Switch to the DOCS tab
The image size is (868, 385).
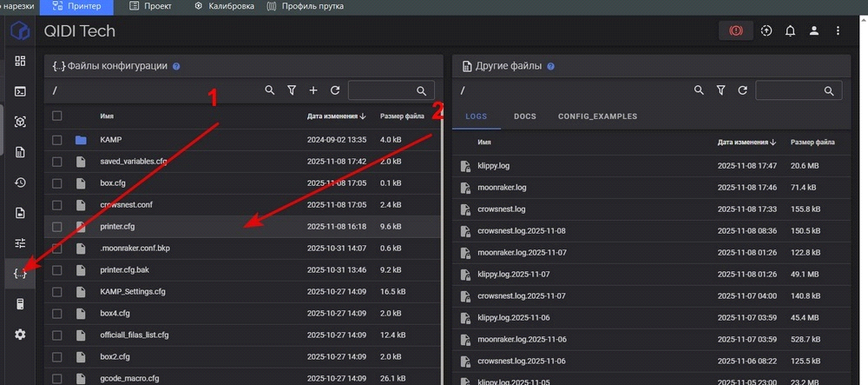point(524,116)
